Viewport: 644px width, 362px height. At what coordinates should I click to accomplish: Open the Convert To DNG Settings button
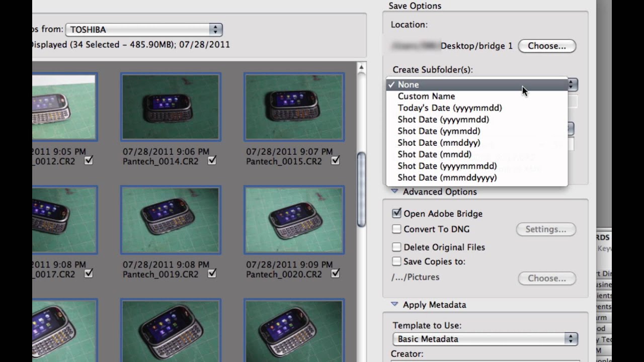(x=546, y=229)
